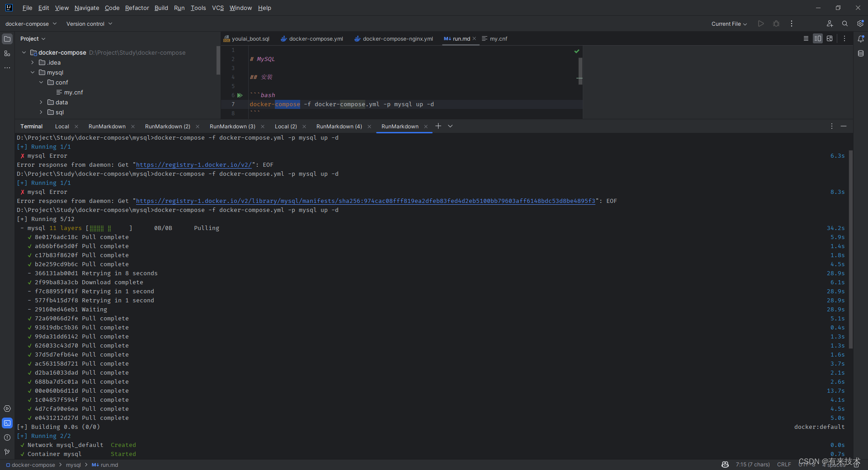
Task: Open the Structure tool window icon
Action: (7, 53)
